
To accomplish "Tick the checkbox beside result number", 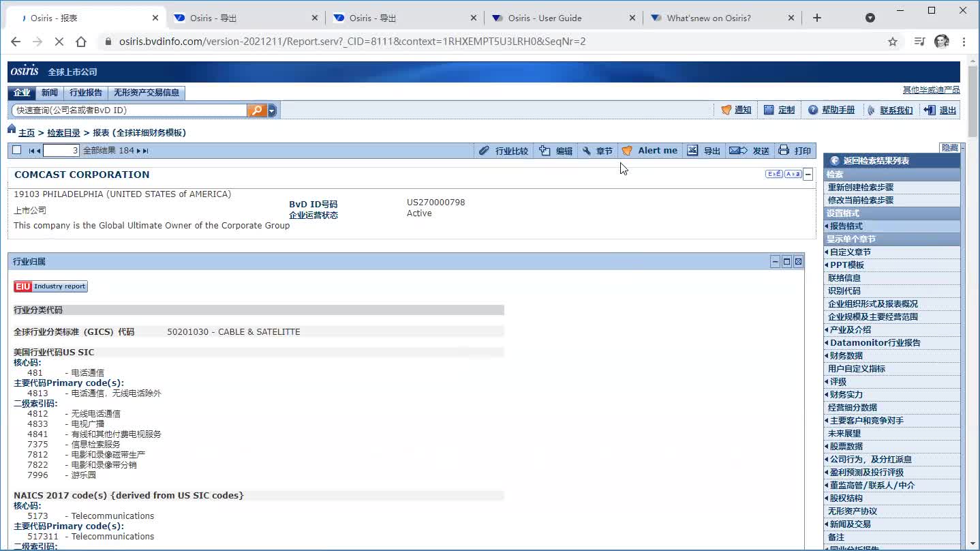I will (x=17, y=150).
